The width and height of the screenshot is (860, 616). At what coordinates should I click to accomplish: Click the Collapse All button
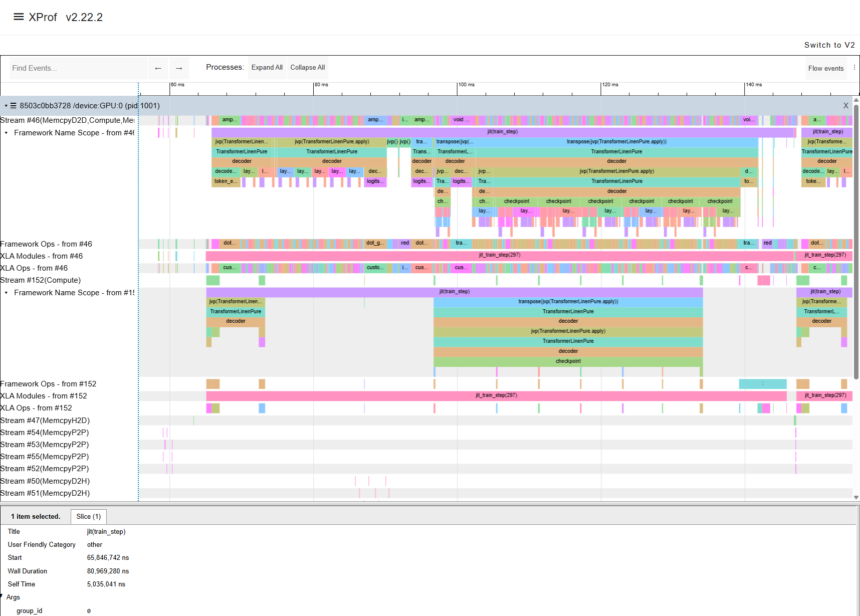click(308, 68)
